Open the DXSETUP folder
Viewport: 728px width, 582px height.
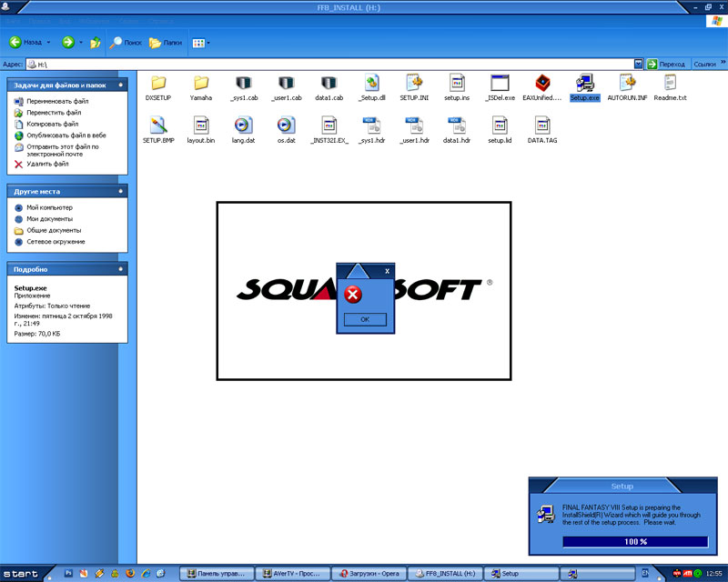coord(158,88)
